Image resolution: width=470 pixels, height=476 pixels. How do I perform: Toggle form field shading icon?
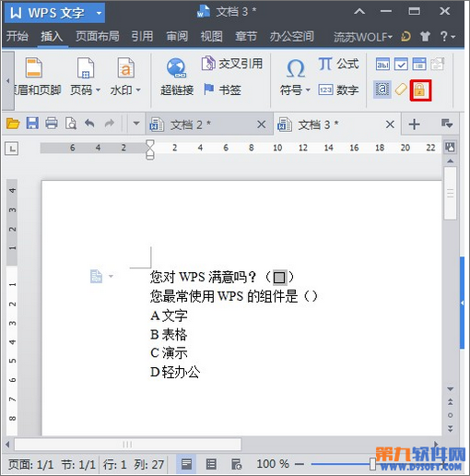[x=382, y=89]
